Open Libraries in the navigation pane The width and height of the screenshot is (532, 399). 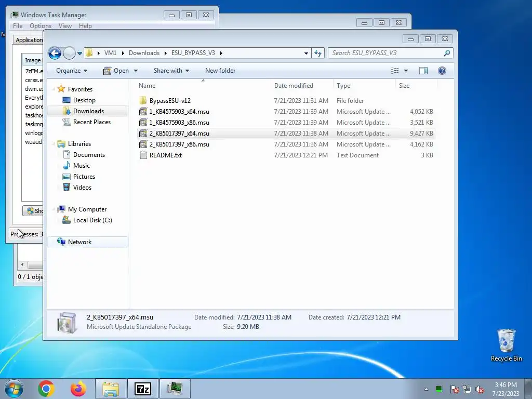point(79,143)
